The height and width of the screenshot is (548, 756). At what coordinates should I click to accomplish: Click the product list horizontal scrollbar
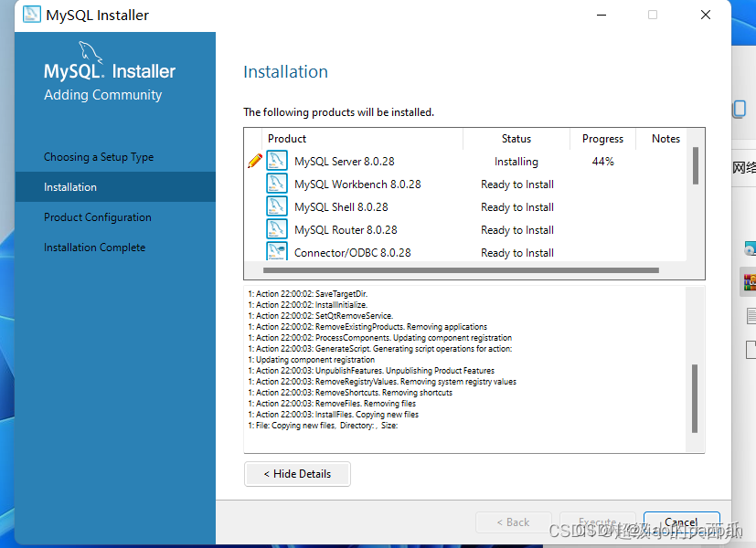point(461,270)
